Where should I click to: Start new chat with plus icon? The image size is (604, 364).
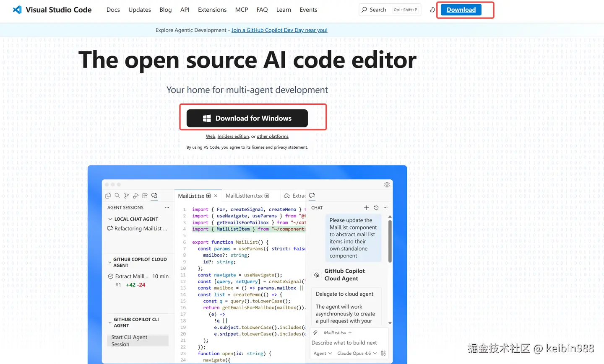click(366, 208)
